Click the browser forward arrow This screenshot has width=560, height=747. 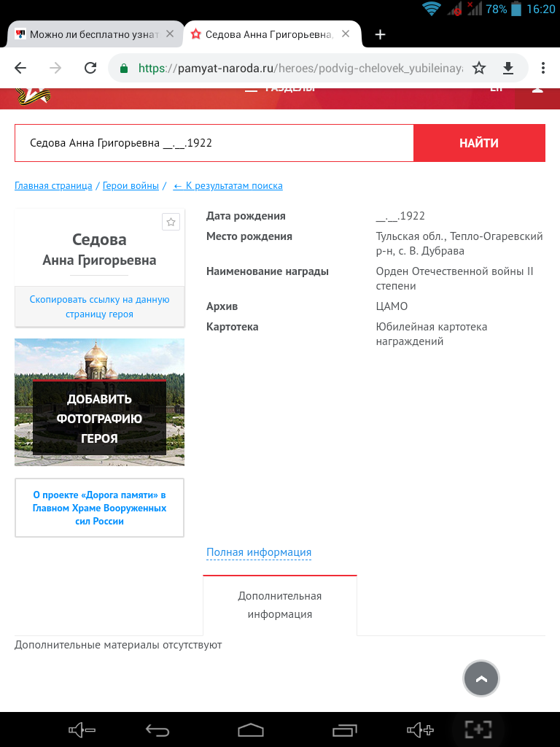point(55,68)
